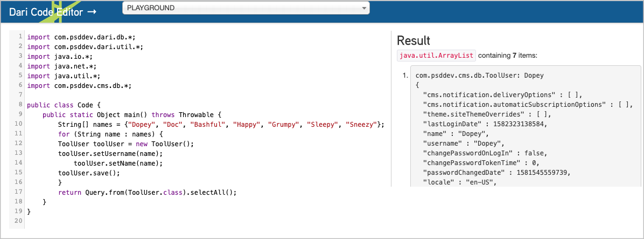This screenshot has width=644, height=239.
Task: Click the dropdown arrow beside PLAYGROUND
Action: coord(363,8)
